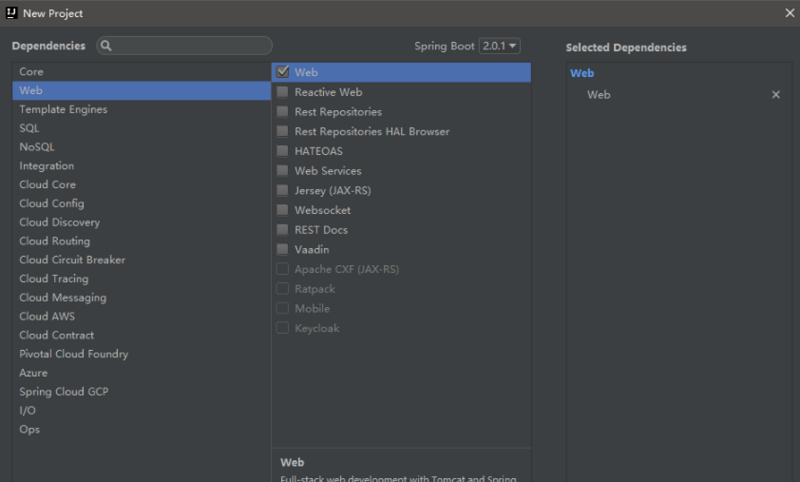This screenshot has height=482, width=800.
Task: Tick the Websocket dependency checkbox
Action: 283,210
